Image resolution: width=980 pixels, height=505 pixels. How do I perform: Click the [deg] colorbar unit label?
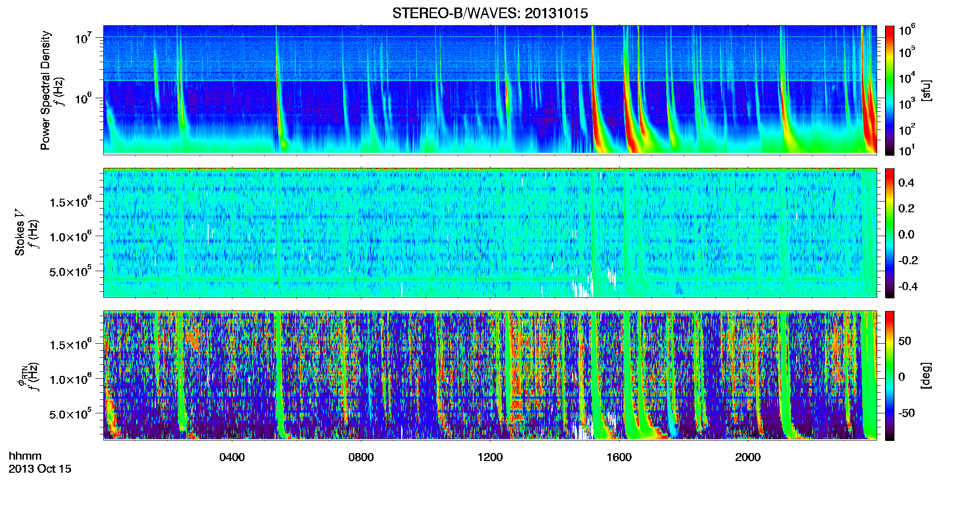926,375
